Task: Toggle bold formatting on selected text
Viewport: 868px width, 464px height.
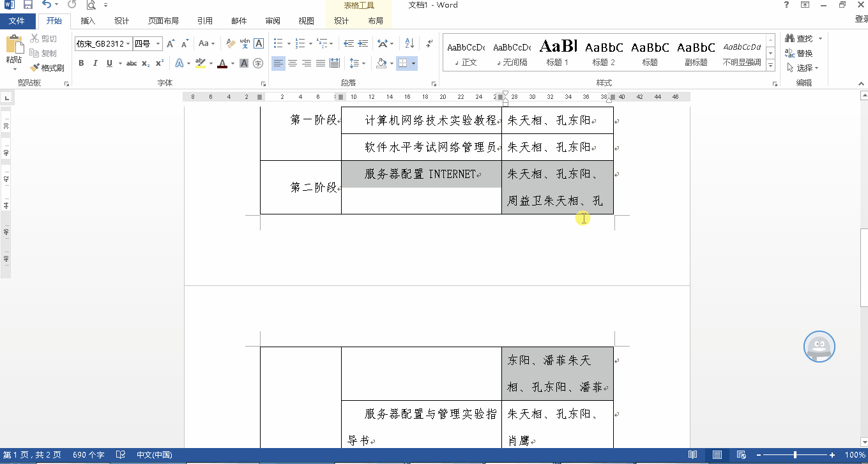Action: coord(81,63)
